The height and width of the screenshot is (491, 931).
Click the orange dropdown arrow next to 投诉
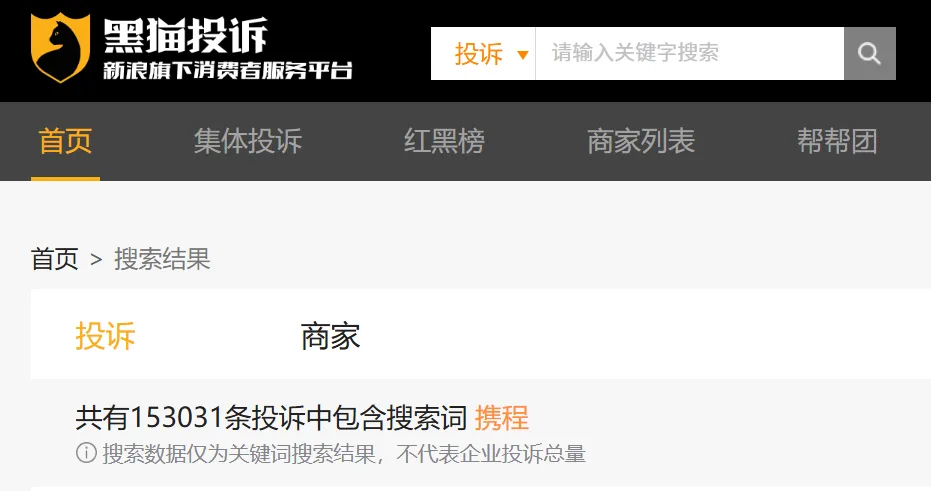[522, 55]
